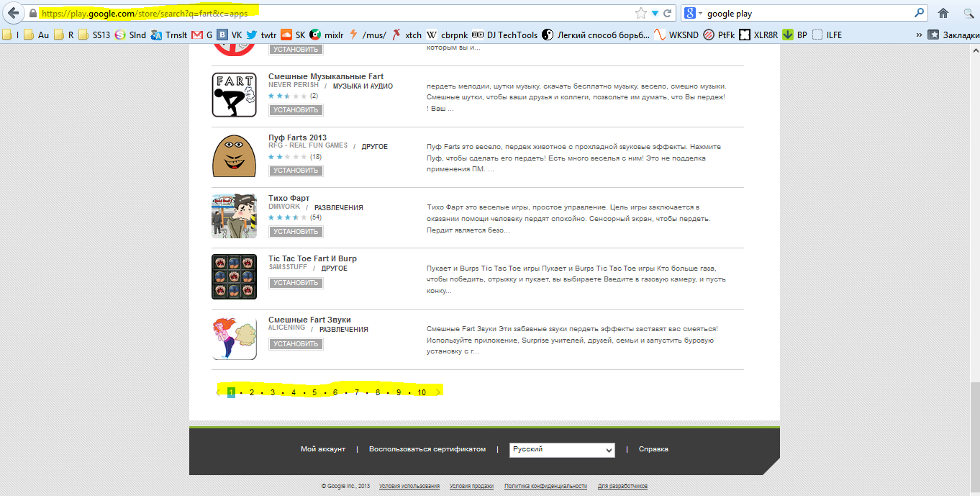Viewport: 980px width, 496px height.
Task: Open Воспользоваться сертификатом footer link
Action: 427,449
